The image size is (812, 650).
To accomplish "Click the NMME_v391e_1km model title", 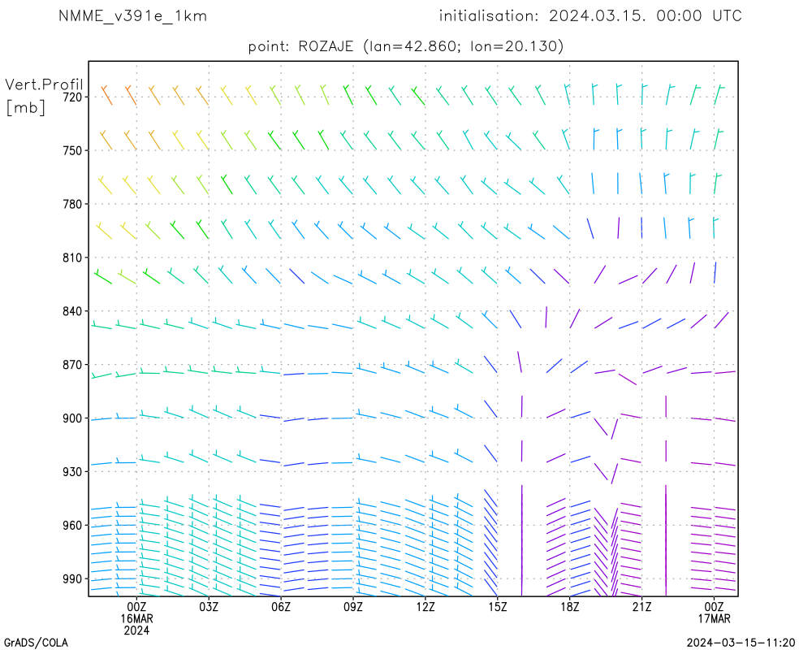I will [132, 16].
